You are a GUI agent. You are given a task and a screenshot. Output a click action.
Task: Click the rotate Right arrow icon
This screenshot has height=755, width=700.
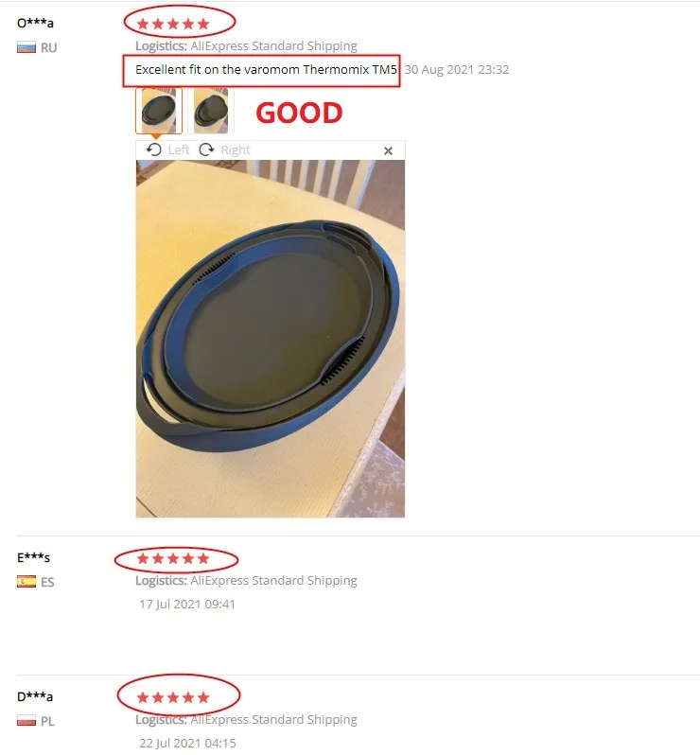coord(206,149)
